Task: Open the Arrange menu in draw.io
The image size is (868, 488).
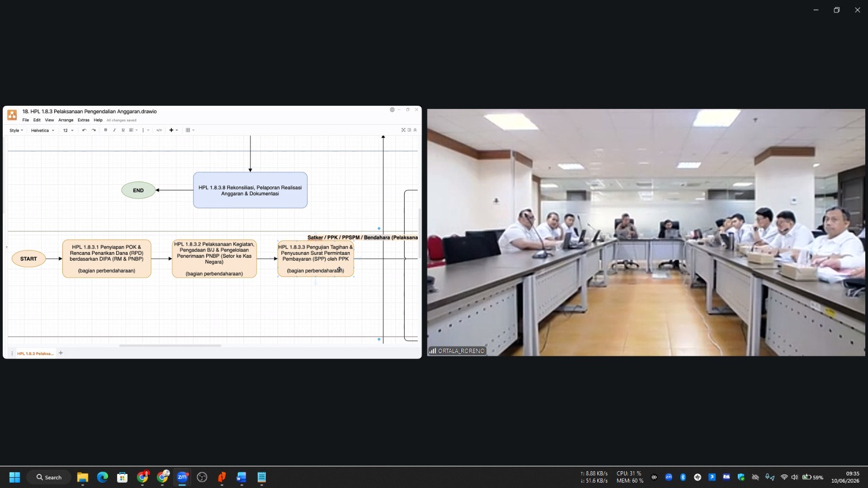Action: 66,120
